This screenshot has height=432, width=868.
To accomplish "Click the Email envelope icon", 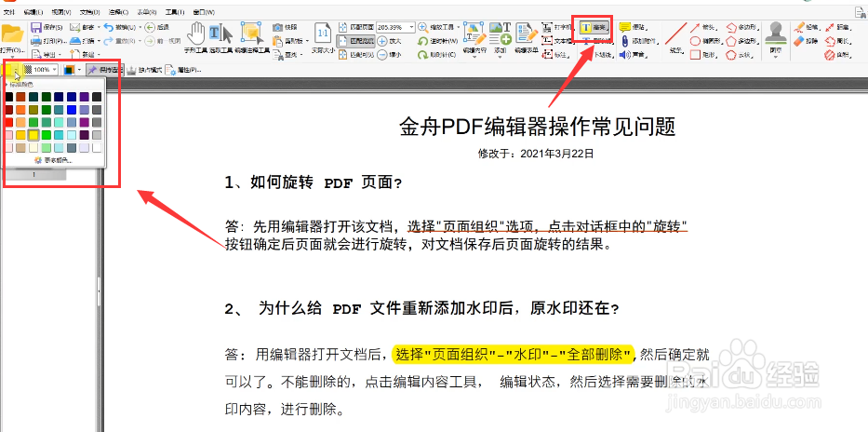I will (75, 27).
